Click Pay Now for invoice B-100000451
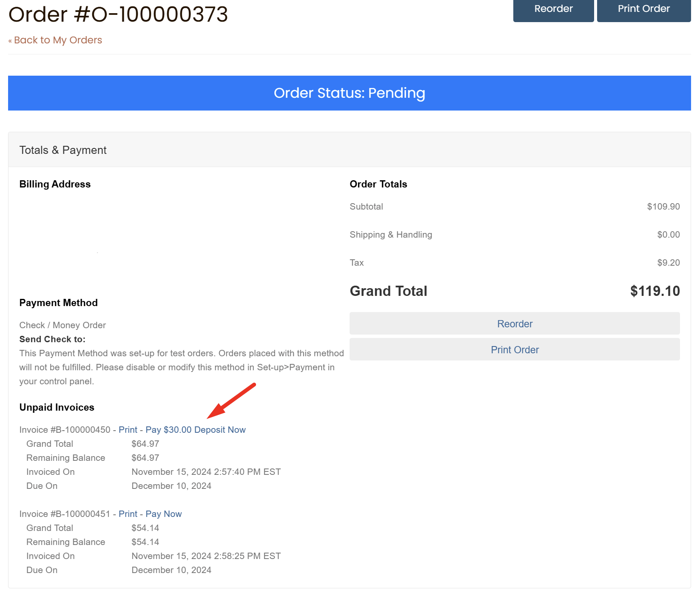This screenshot has height=596, width=700. [x=164, y=514]
